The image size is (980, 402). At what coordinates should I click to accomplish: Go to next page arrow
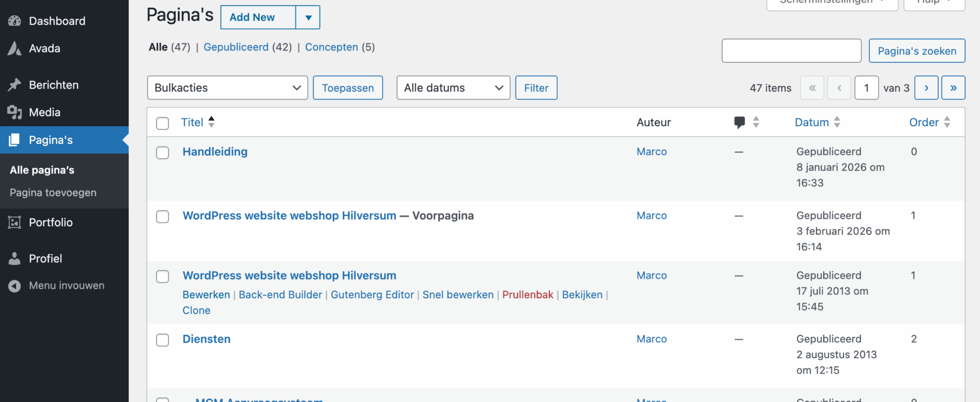[926, 88]
